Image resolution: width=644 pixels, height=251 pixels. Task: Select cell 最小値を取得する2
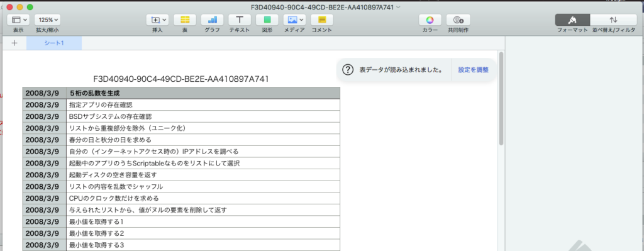(203, 233)
